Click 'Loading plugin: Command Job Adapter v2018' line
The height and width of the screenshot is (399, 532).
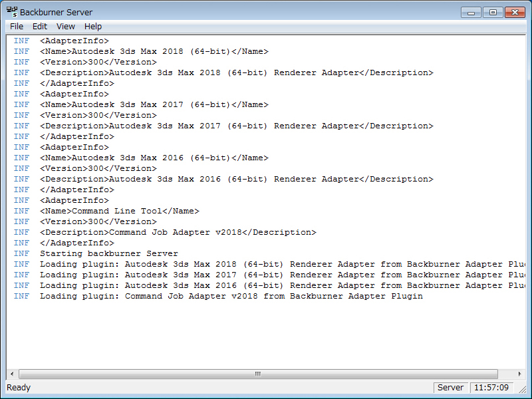click(x=231, y=296)
